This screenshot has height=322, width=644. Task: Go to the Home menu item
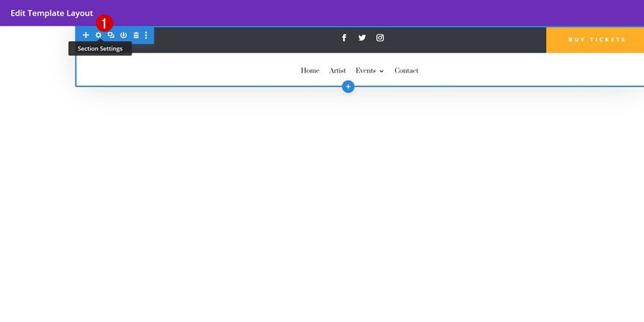point(310,71)
